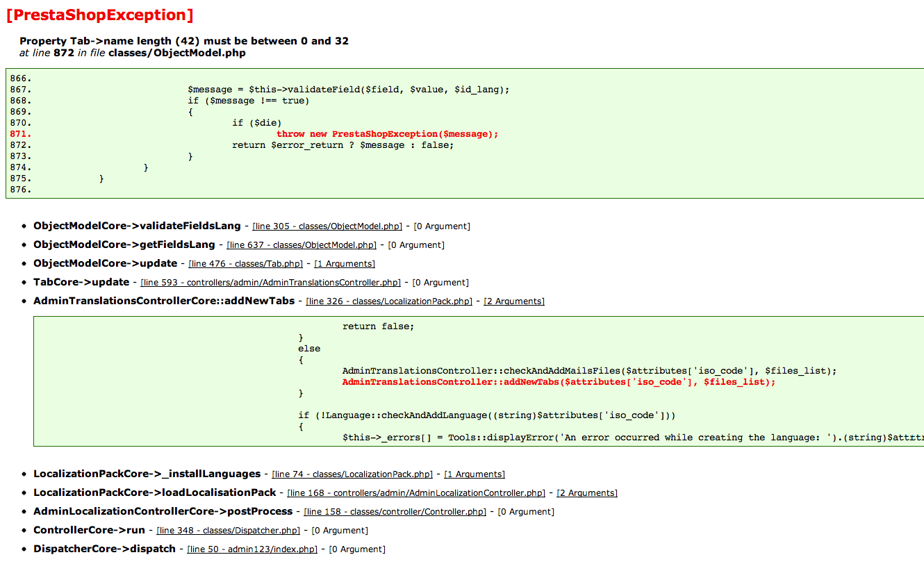924x564 pixels.
Task: Click ControllerCore->run trace entry
Action: tap(90, 530)
